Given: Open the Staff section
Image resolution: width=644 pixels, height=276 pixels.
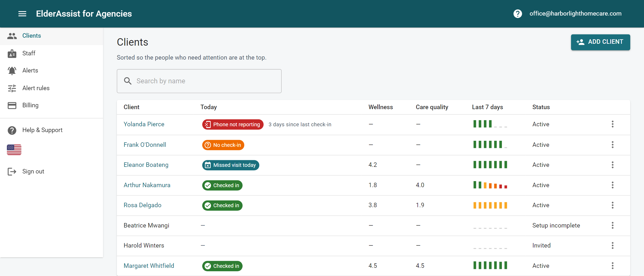Looking at the screenshot, I should pos(51,53).
